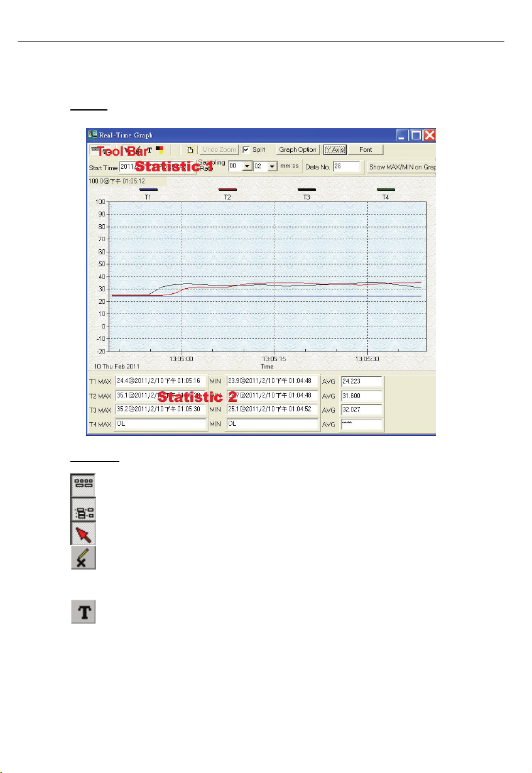Click the 'mm:ss' label after the Sampling Rate dropdowns
Viewport: 532px width, 773px height.
(290, 167)
